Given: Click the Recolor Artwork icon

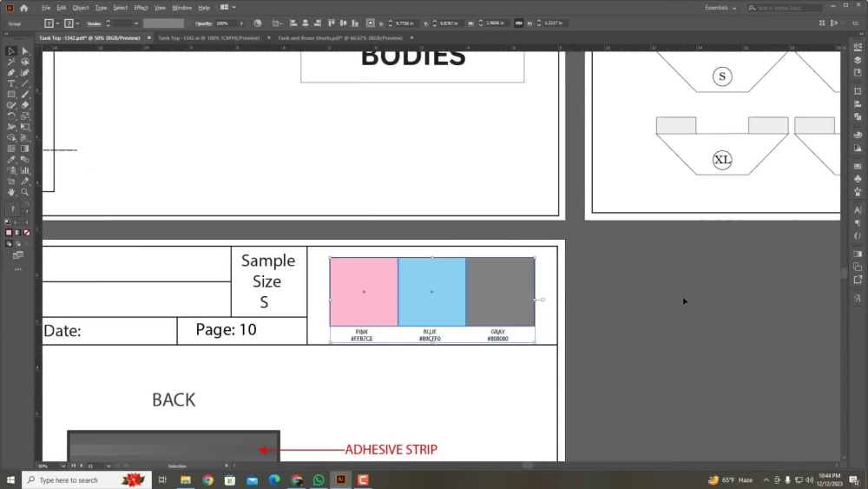Looking at the screenshot, I should 258,23.
